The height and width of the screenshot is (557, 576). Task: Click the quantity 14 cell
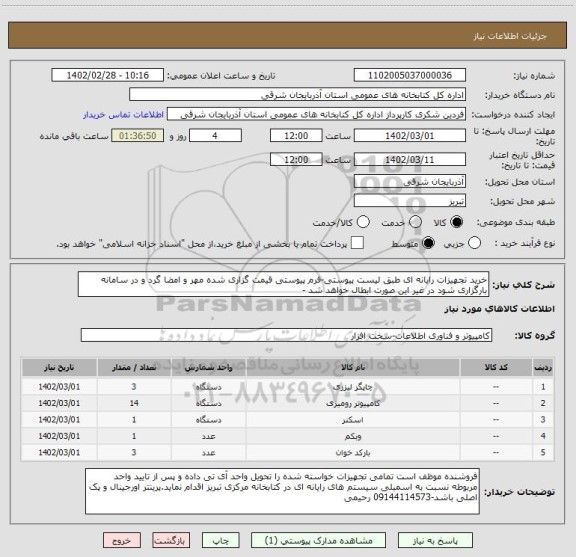[134, 403]
